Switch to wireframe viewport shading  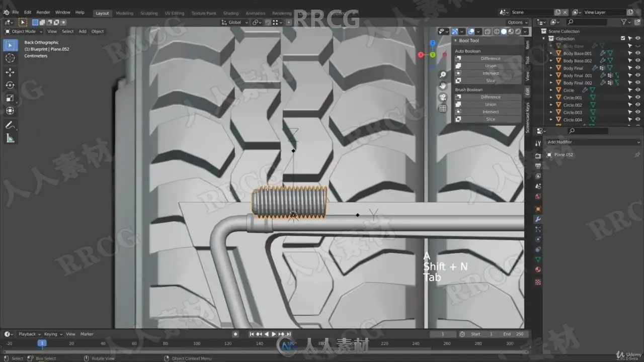(497, 32)
